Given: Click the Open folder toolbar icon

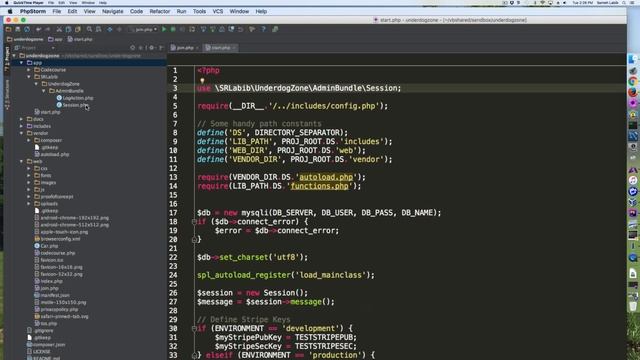Looking at the screenshot, I should point(8,29).
